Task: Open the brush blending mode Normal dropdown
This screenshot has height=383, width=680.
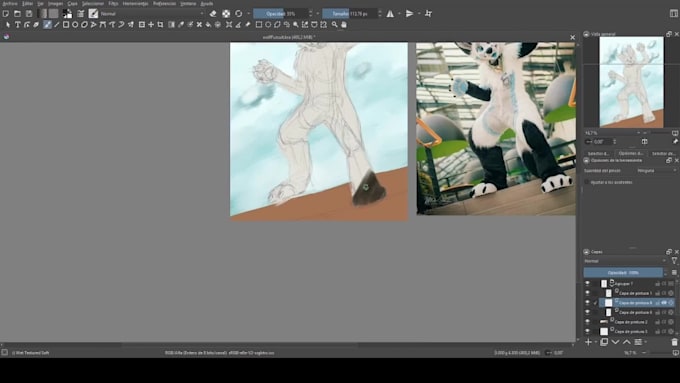Action: click(151, 14)
